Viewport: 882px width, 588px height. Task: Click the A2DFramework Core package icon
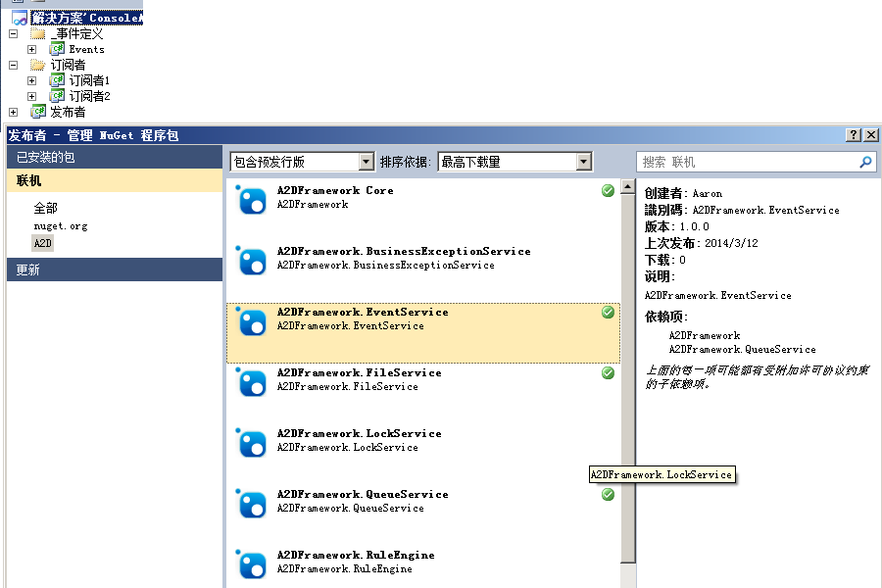pos(251,200)
